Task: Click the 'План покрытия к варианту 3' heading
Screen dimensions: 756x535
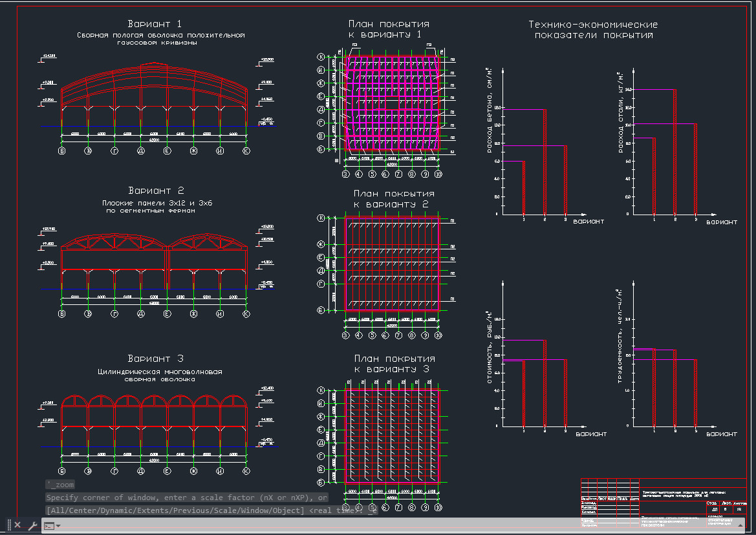Action: 393,364
